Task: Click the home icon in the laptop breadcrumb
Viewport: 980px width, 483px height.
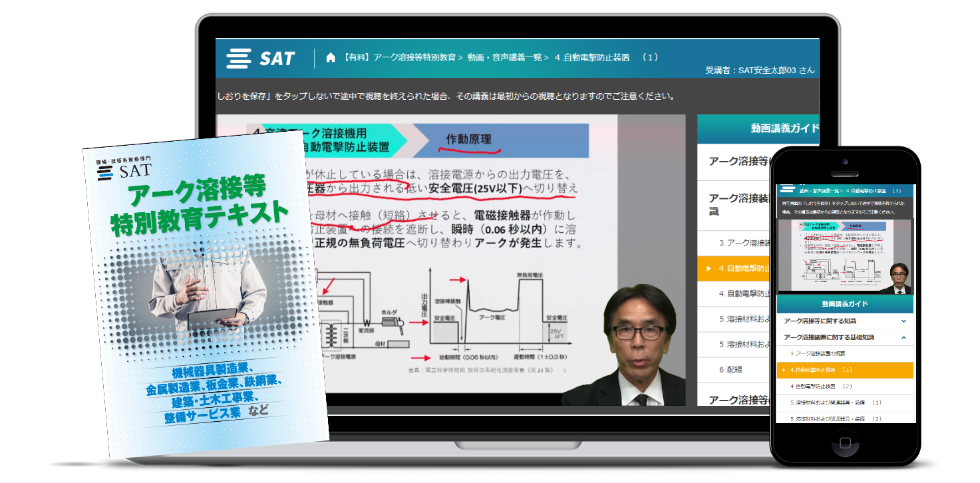Action: tap(331, 58)
